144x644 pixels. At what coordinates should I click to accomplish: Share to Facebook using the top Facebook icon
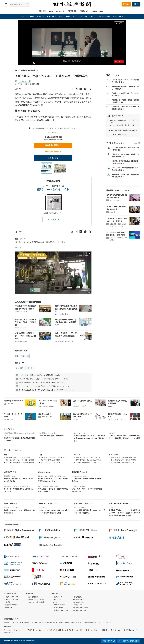point(85,89)
